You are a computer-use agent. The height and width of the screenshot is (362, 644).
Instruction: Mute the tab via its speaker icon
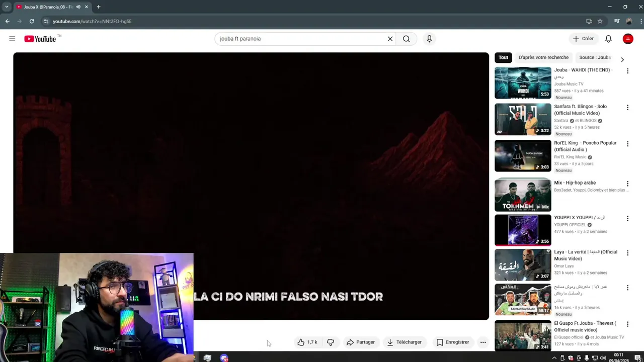(x=78, y=7)
